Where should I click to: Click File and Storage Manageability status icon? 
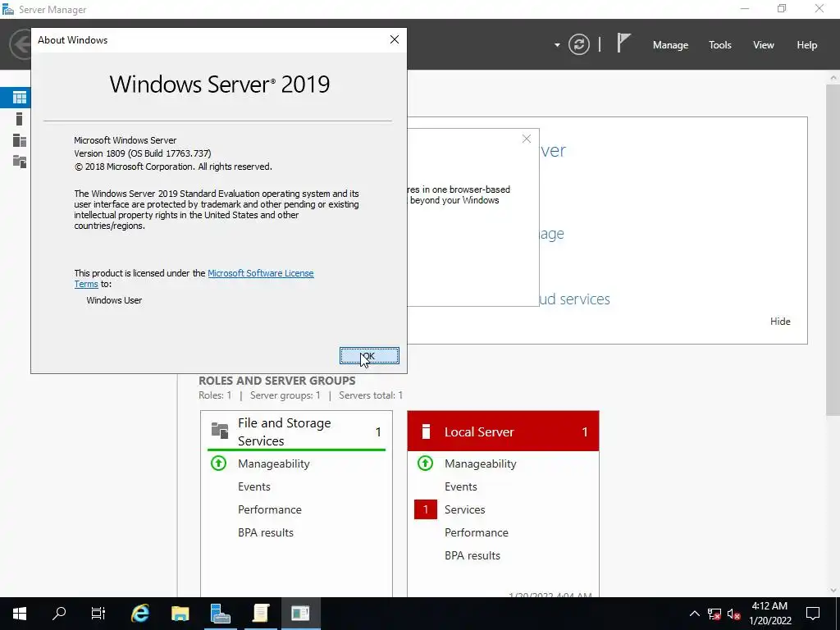coord(218,463)
